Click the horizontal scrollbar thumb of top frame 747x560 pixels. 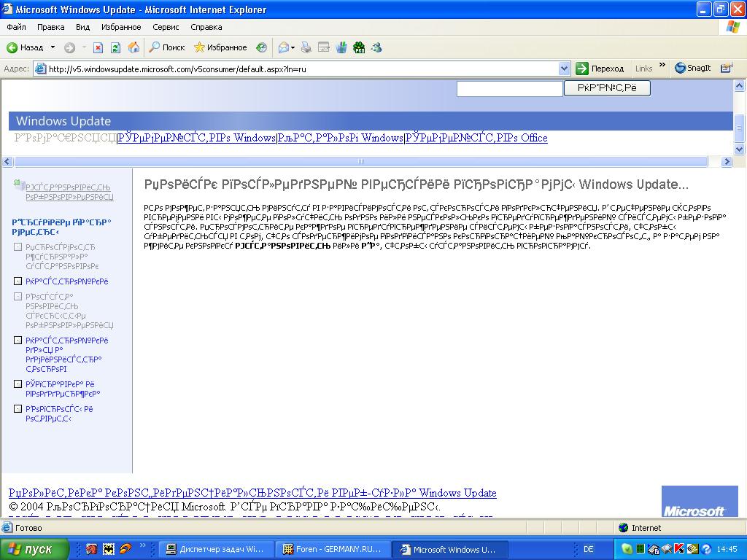point(361,161)
